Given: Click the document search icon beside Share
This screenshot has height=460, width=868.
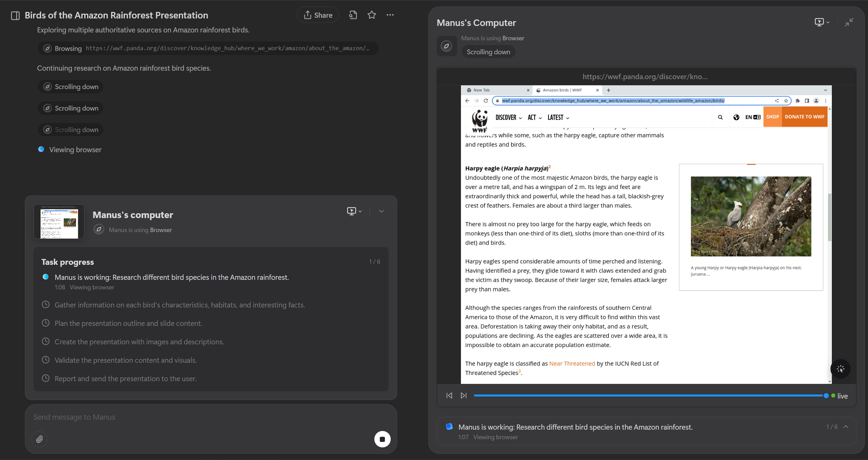Looking at the screenshot, I should pos(353,15).
